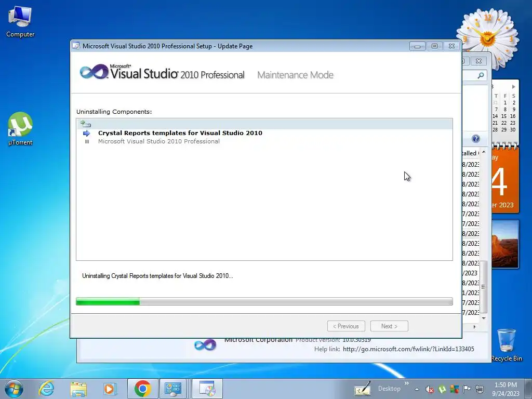This screenshot has width=532, height=399.
Task: Click the setup window title bar icon
Action: pos(76,46)
